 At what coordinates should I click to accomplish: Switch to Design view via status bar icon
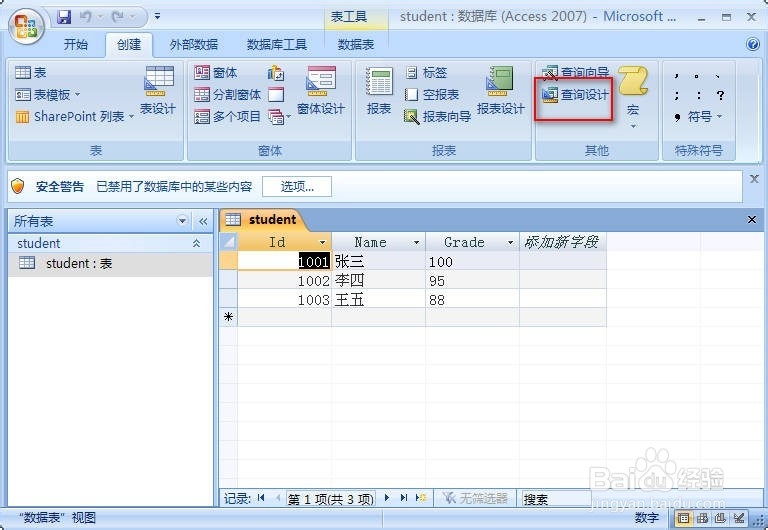point(739,518)
